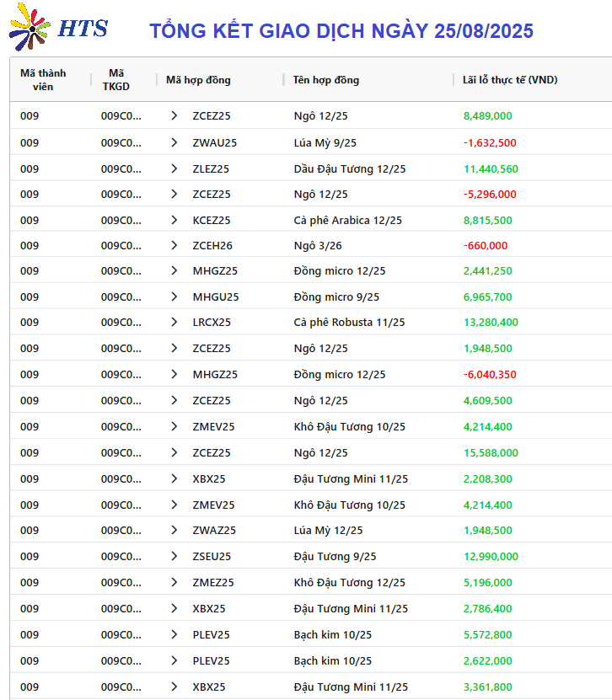
Task: Expand the LRCX25 Robusta row chevron
Action: point(174,323)
